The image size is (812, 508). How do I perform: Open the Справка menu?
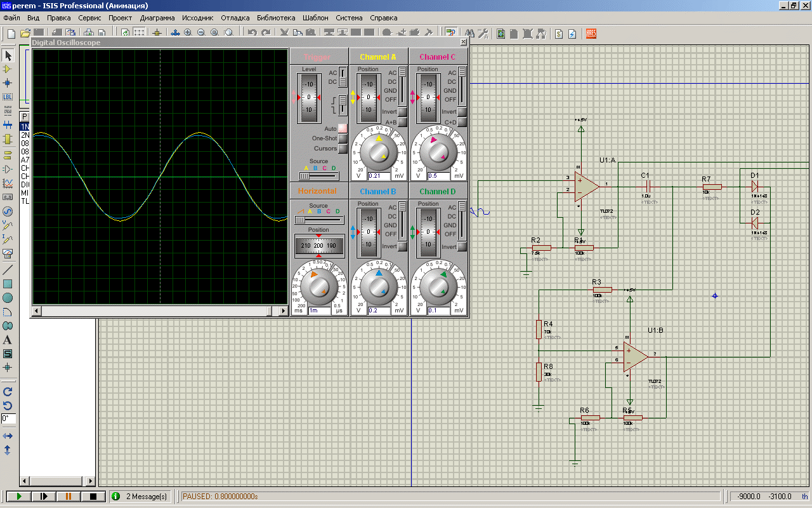pyautogui.click(x=383, y=18)
